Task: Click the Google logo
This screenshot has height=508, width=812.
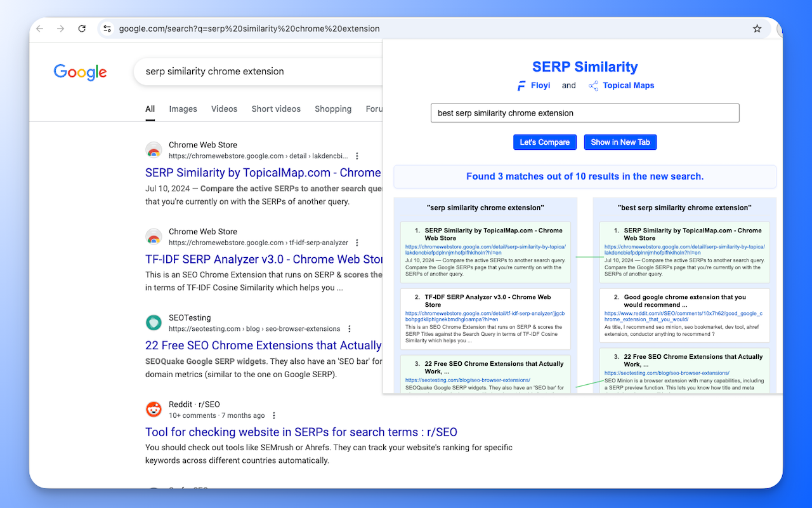Action: [80, 72]
